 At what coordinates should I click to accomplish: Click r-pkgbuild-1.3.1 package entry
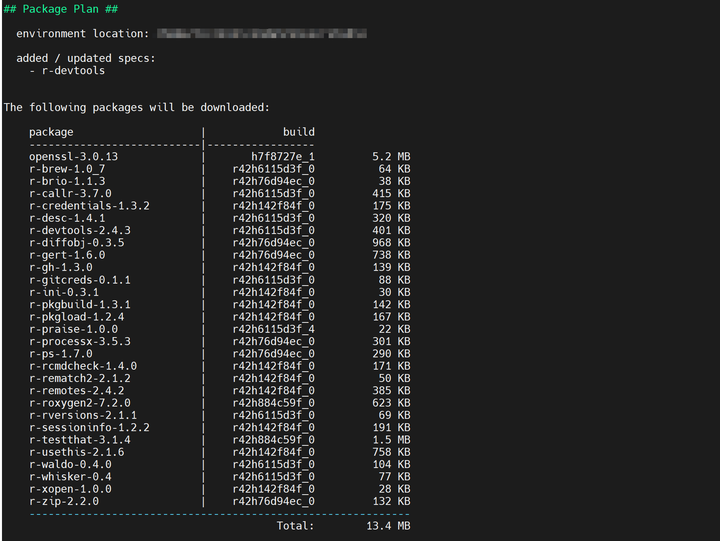(x=80, y=305)
